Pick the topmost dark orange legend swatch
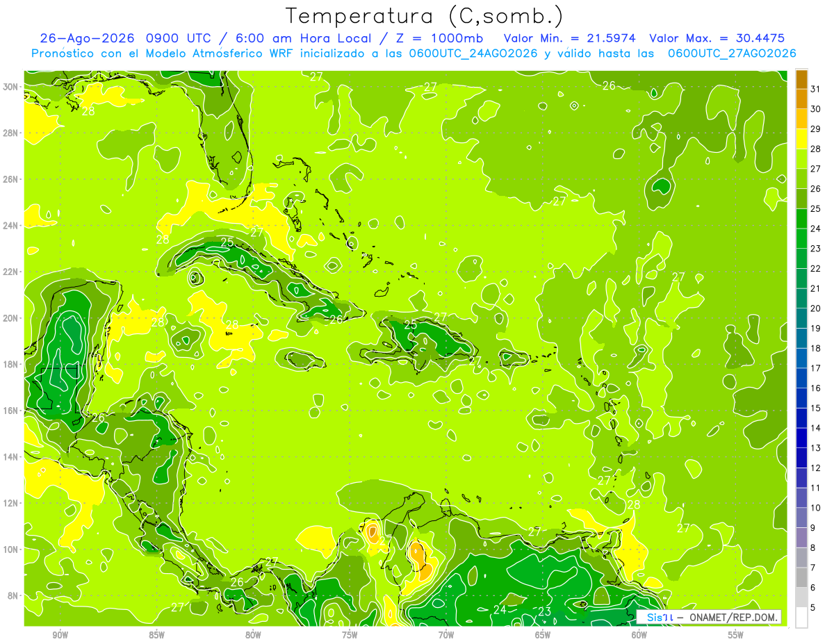The image size is (834, 644). click(x=801, y=79)
